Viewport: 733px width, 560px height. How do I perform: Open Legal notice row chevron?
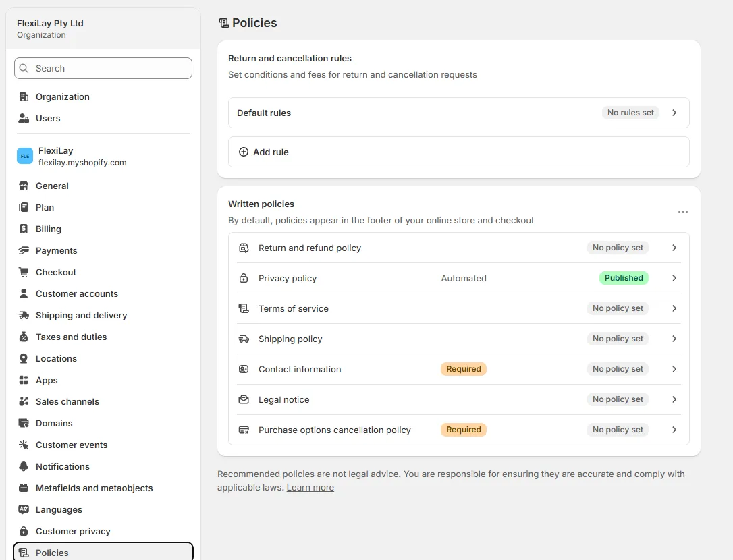point(674,399)
